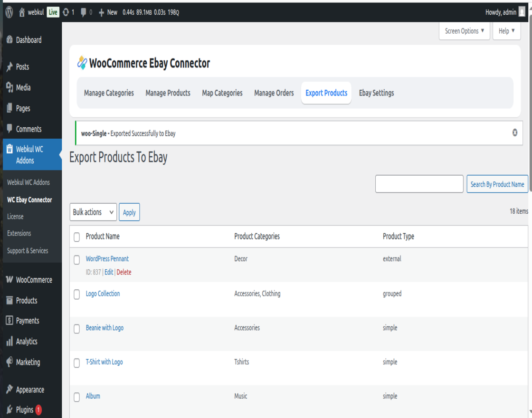
Task: Switch to Manage Categories tab
Action: click(x=109, y=93)
